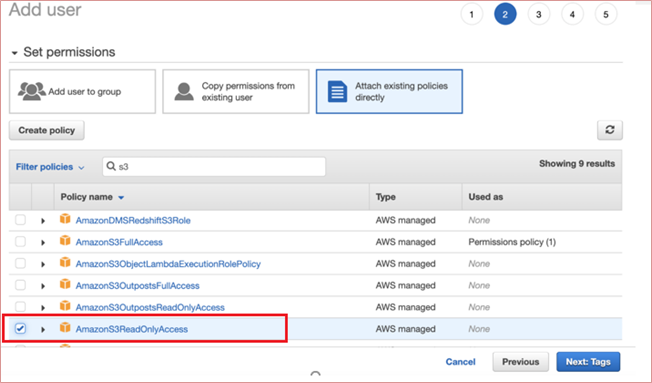Click the Used as column header
This screenshot has width=652, height=383.
tap(486, 197)
